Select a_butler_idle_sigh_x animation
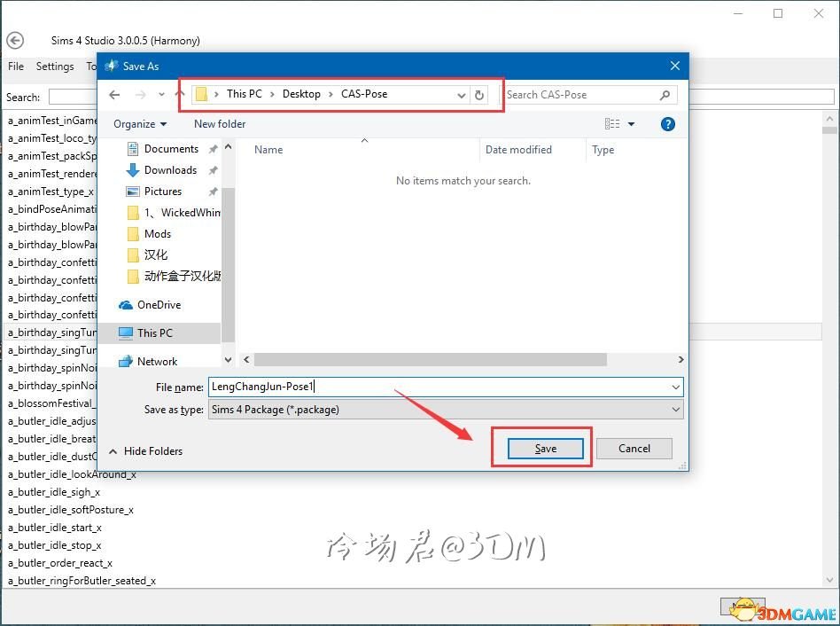 tap(54, 492)
